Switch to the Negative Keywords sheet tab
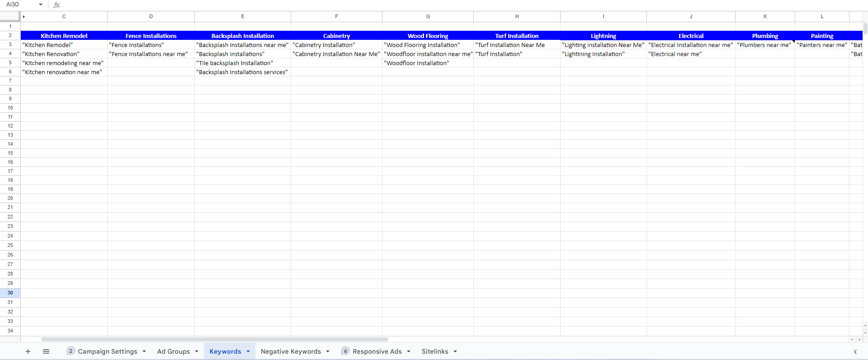868x360 pixels. (291, 351)
